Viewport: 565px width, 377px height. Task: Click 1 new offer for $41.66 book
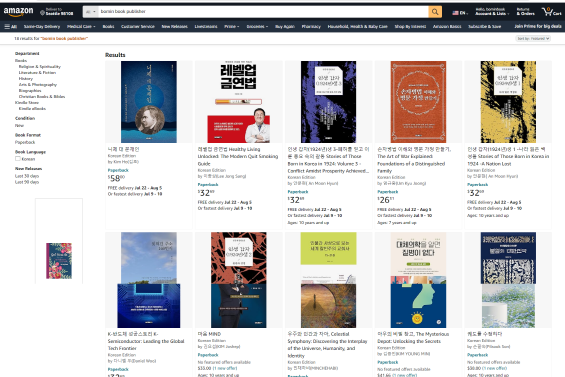click(x=405, y=375)
